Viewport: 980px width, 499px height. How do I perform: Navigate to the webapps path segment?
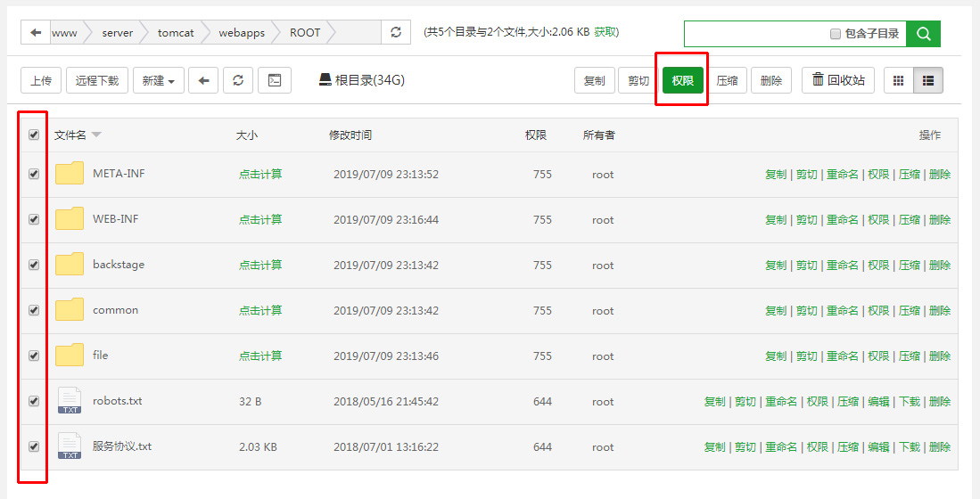tap(242, 33)
